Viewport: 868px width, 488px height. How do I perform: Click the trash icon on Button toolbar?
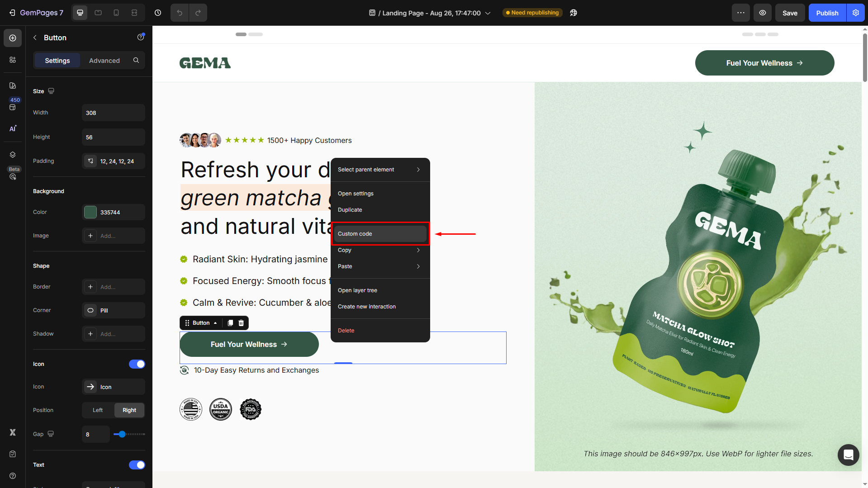coord(241,323)
